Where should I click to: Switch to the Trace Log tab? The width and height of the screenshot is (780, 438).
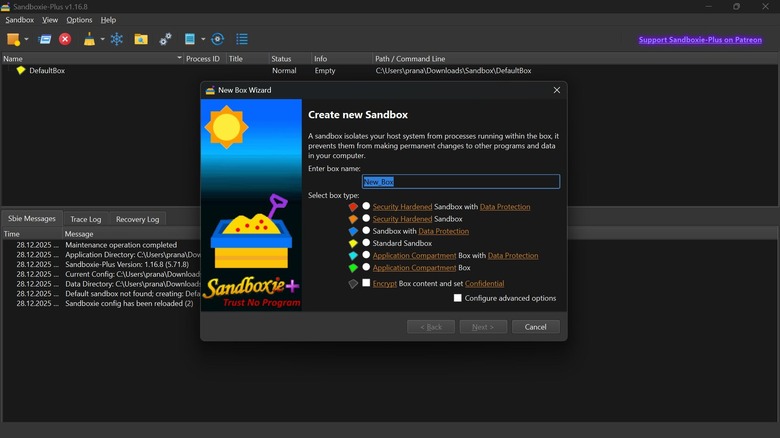(x=86, y=219)
